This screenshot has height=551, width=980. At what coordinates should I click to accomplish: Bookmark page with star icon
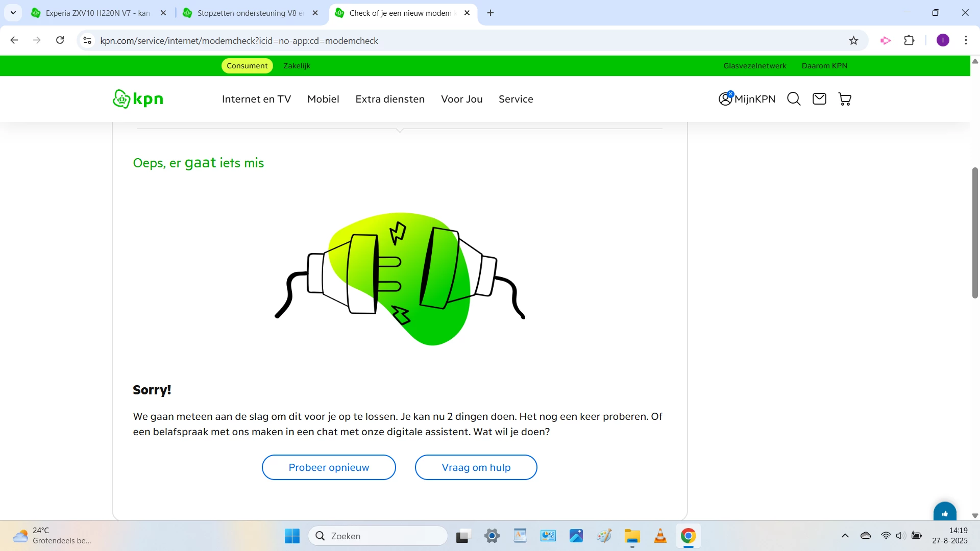pyautogui.click(x=853, y=41)
